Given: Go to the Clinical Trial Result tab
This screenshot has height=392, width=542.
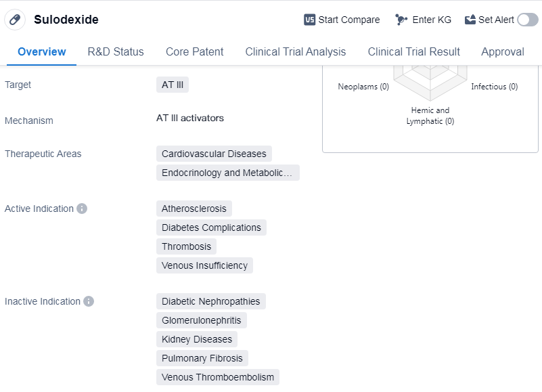Looking at the screenshot, I should (x=413, y=51).
